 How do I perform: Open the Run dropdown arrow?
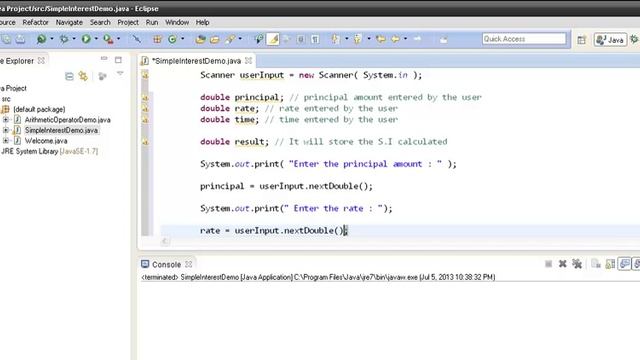tap(96, 39)
